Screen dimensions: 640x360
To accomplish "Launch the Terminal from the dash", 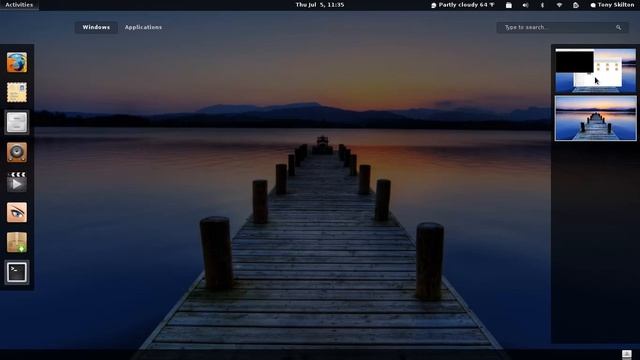I will (x=17, y=272).
